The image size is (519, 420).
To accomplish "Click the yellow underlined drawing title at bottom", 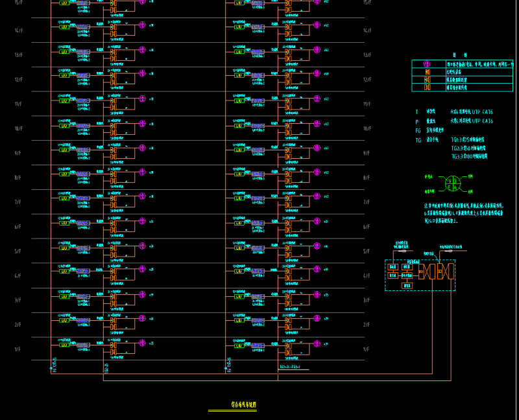I will (243, 404).
